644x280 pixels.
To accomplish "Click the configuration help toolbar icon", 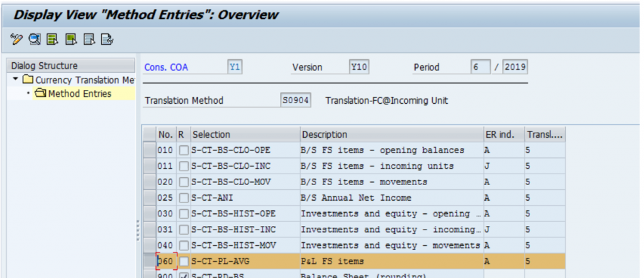I will coord(107,40).
